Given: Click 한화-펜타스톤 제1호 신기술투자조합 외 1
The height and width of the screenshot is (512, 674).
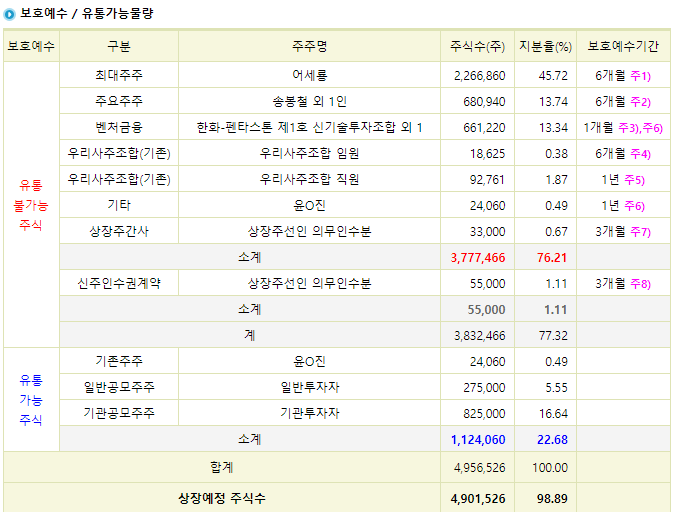Looking at the screenshot, I should coord(309,127).
